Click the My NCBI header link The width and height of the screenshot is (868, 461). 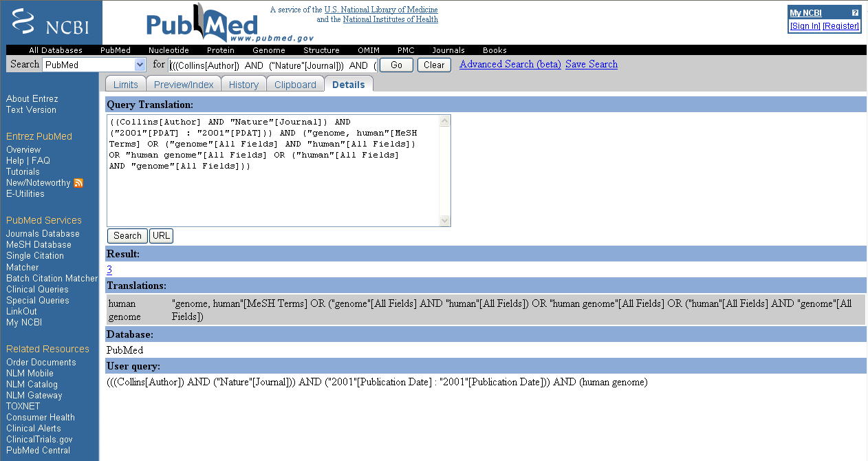pyautogui.click(x=805, y=13)
